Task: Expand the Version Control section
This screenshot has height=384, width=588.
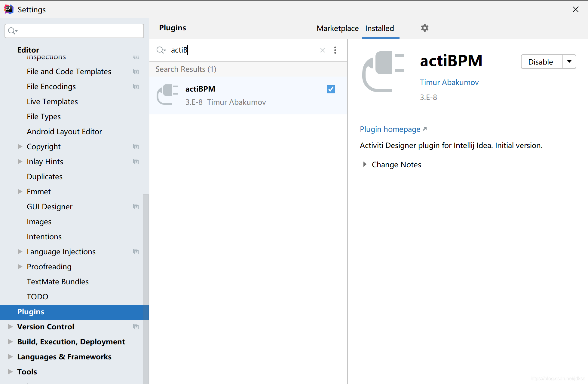Action: (x=10, y=327)
